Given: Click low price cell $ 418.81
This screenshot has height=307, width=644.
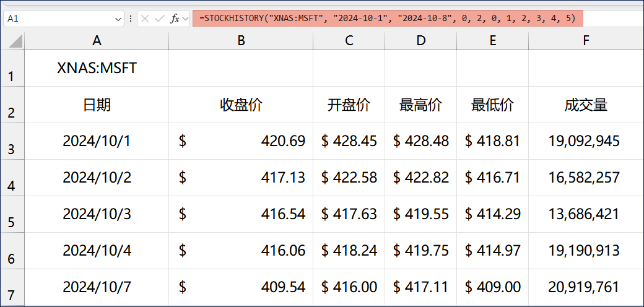Looking at the screenshot, I should [x=493, y=142].
